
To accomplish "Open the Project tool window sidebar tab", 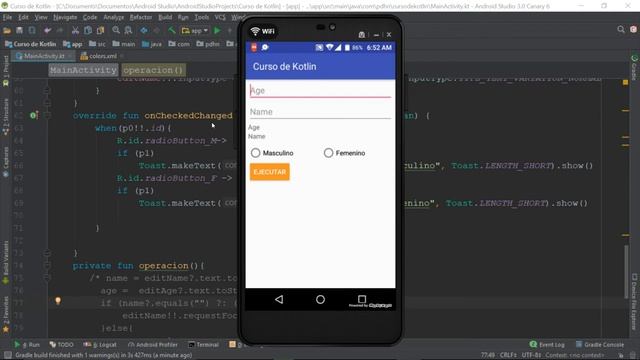I will pos(6,71).
